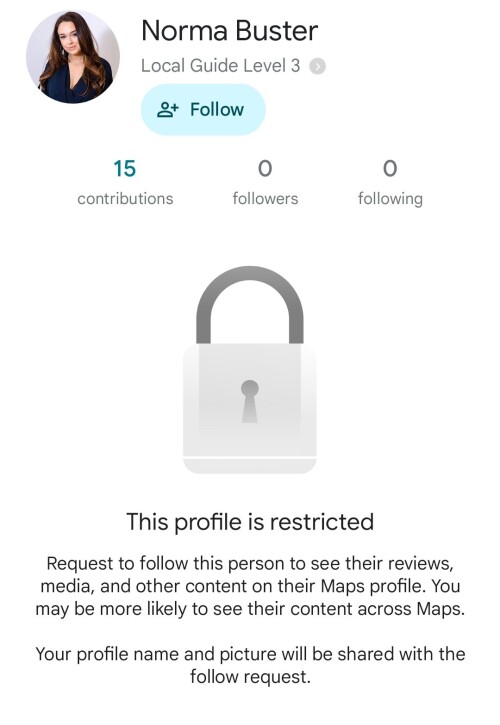
Task: Open Norma Buster's profile picture
Action: (x=73, y=57)
